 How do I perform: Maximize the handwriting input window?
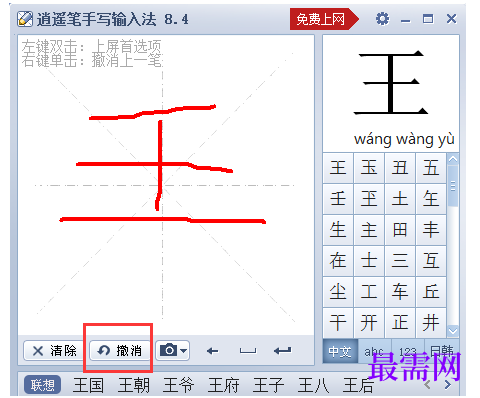428,19
